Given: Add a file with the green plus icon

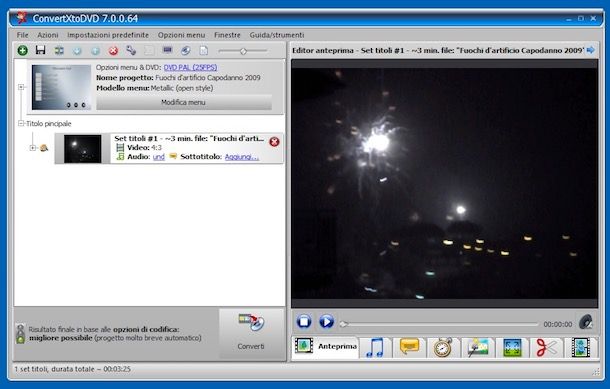Looking at the screenshot, I should coord(23,50).
